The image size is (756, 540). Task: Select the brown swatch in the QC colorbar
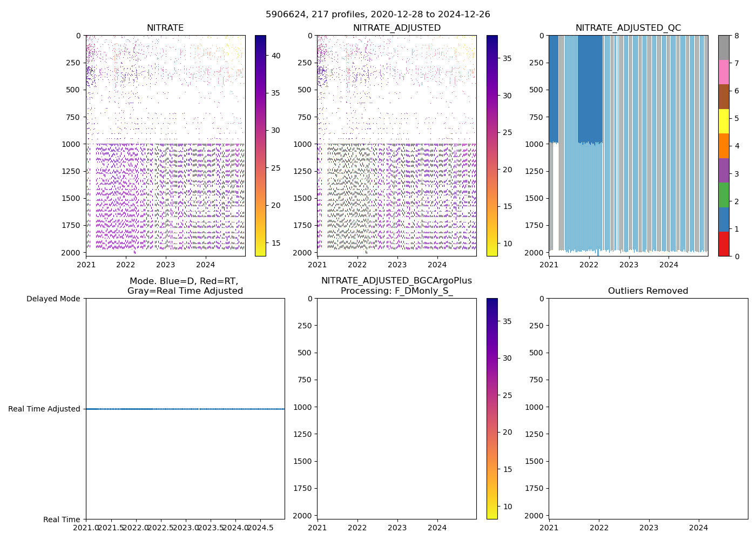(724, 97)
